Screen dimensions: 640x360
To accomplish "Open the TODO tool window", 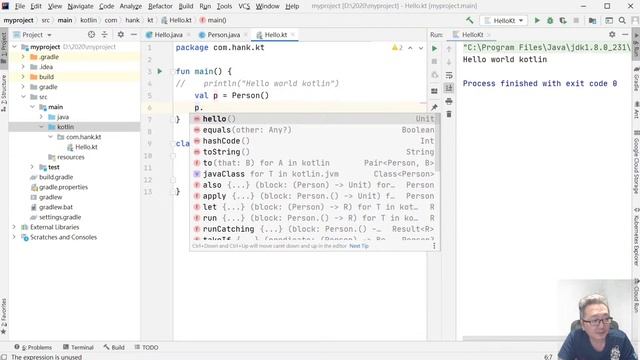I will click(x=146, y=347).
